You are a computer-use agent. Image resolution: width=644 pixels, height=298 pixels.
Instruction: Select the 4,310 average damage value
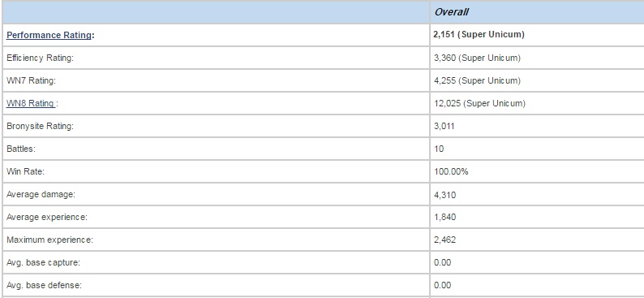[444, 195]
